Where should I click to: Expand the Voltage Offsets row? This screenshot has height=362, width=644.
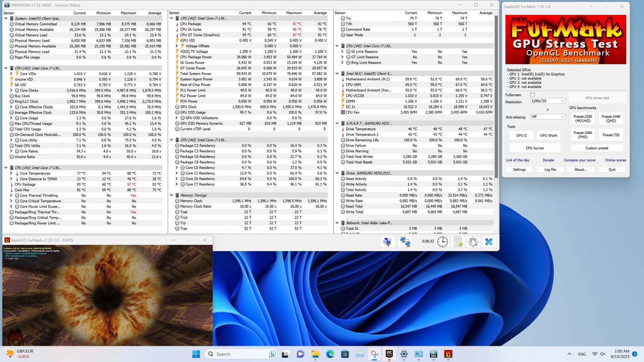[x=177, y=46]
